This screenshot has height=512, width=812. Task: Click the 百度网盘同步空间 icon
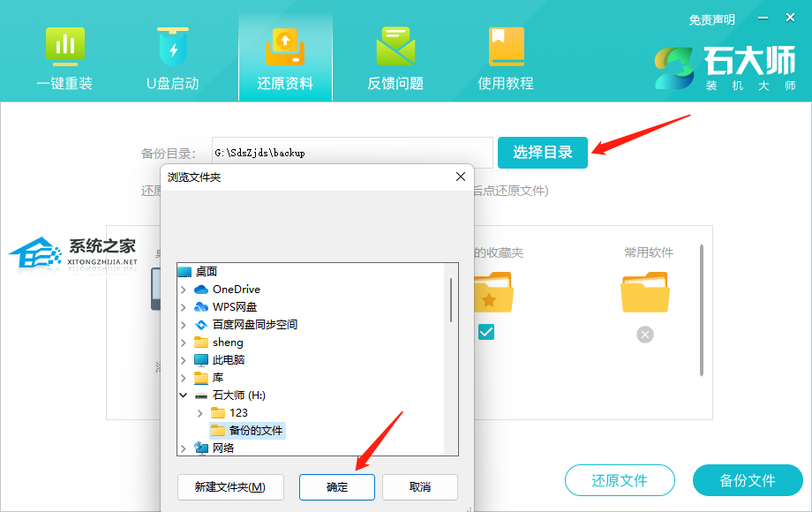[x=201, y=325]
